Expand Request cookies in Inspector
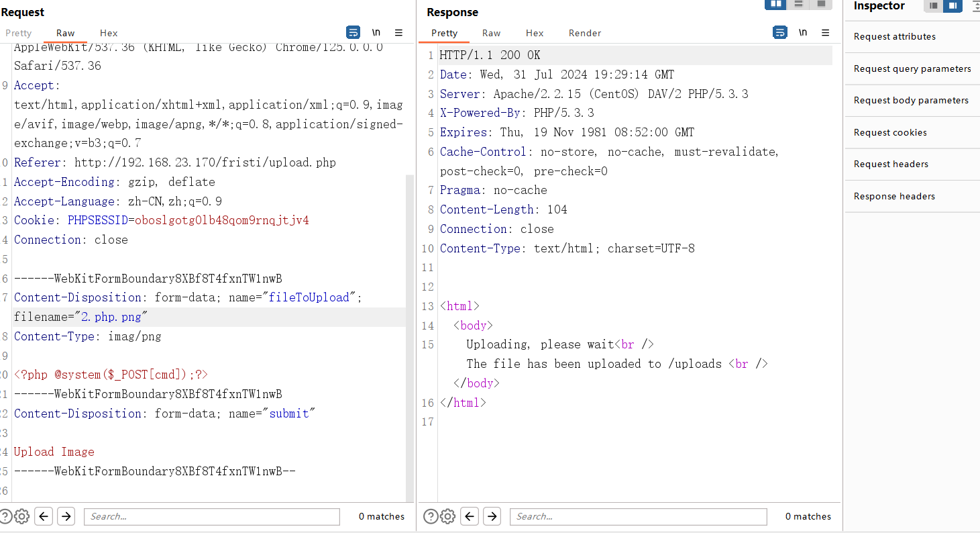Image resolution: width=980 pixels, height=533 pixels. 912,132
